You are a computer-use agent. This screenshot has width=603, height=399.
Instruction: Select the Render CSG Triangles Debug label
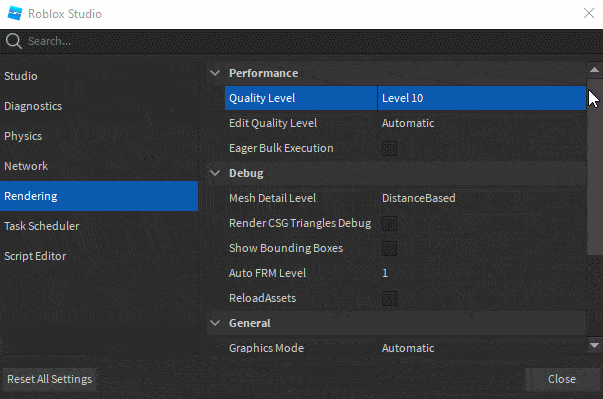point(300,223)
